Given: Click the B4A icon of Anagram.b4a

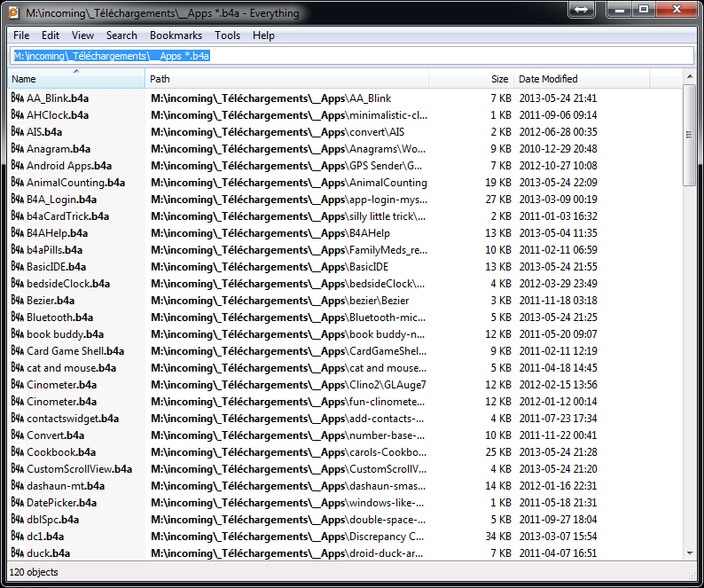Looking at the screenshot, I should click(18, 149).
